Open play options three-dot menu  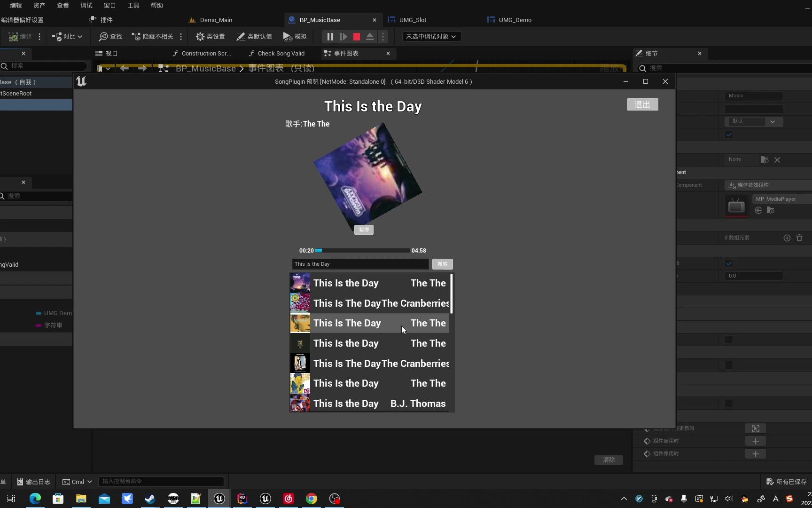click(383, 37)
